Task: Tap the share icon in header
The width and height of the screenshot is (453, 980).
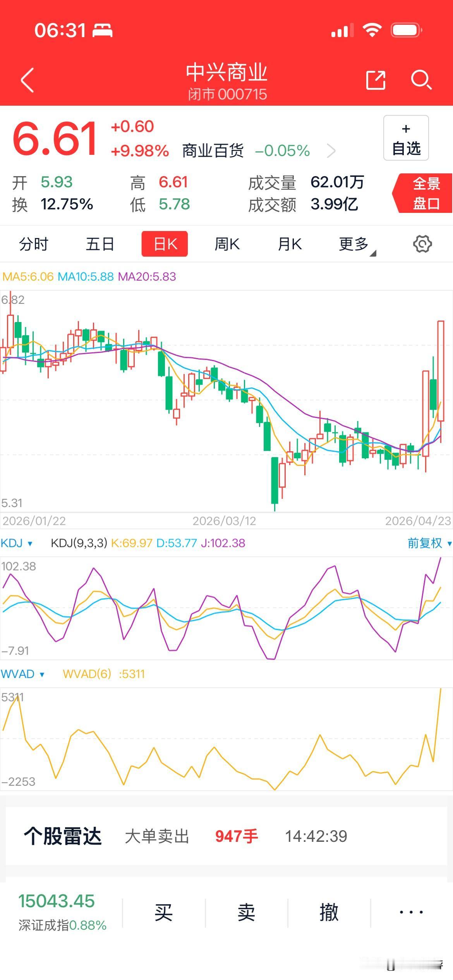Action: tap(376, 80)
